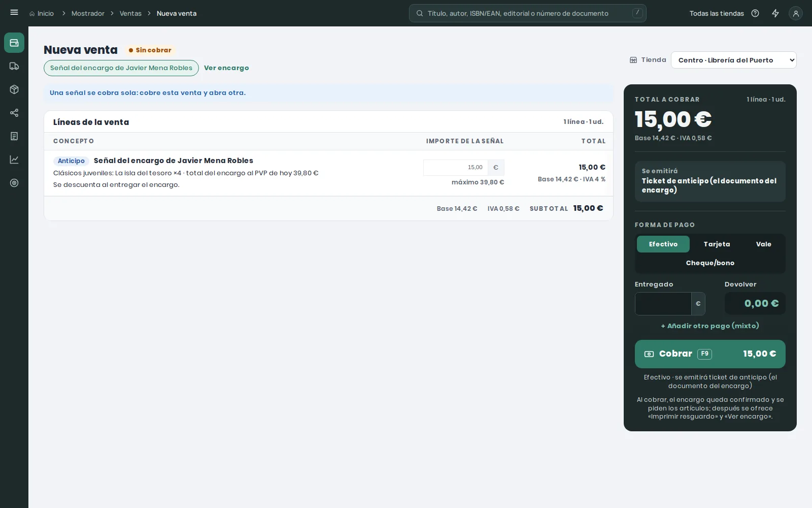Open the point-of-sale counter sidebar icon
This screenshot has width=812, height=508.
pos(14,43)
